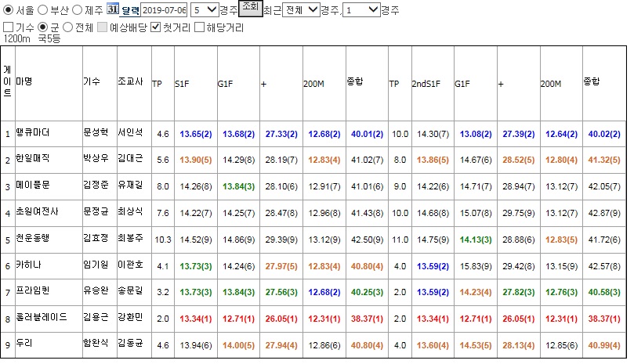This screenshot has width=634, height=364.
Task: Click horse name 땡큐마더
Action: 33,132
